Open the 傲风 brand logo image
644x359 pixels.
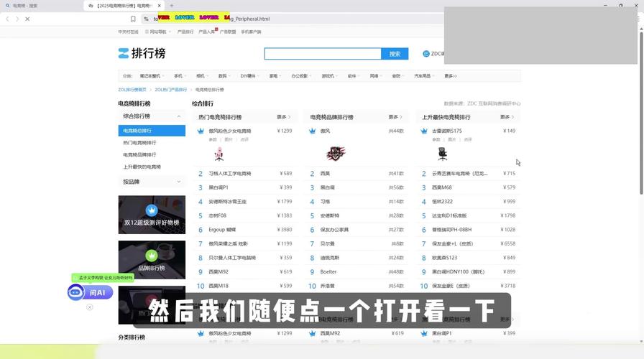pyautogui.click(x=336, y=154)
